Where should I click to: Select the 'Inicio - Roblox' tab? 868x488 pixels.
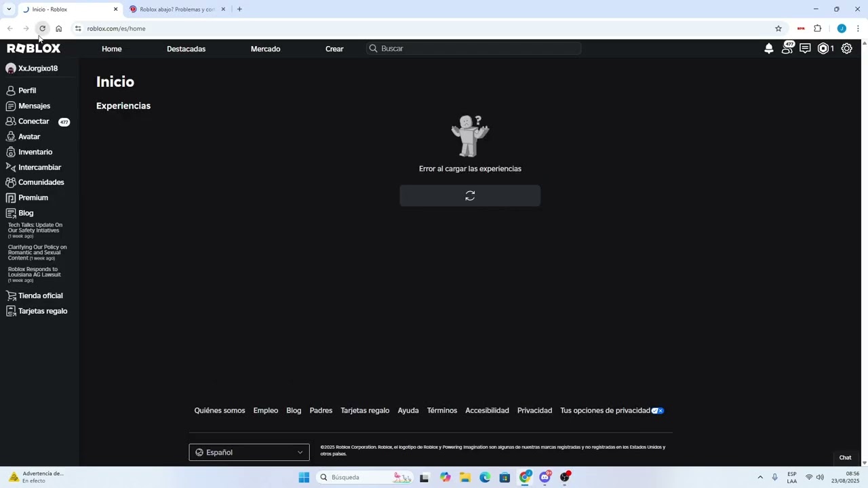point(70,9)
